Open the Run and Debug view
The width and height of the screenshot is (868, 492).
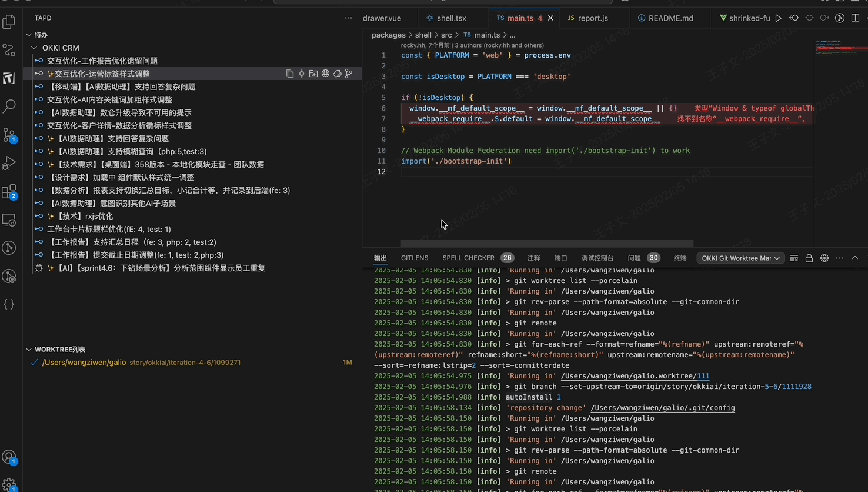coord(9,163)
